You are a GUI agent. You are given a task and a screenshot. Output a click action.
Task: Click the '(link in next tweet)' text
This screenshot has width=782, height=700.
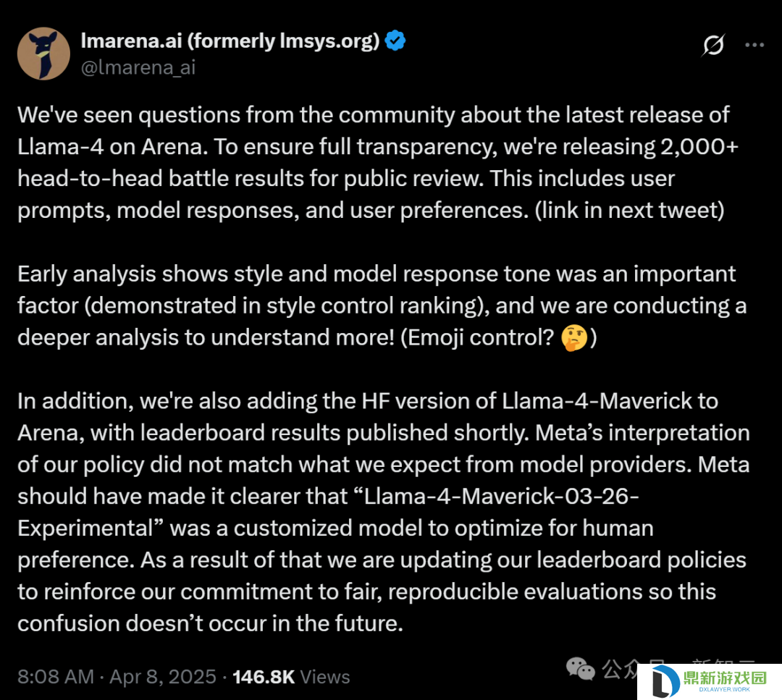(629, 211)
